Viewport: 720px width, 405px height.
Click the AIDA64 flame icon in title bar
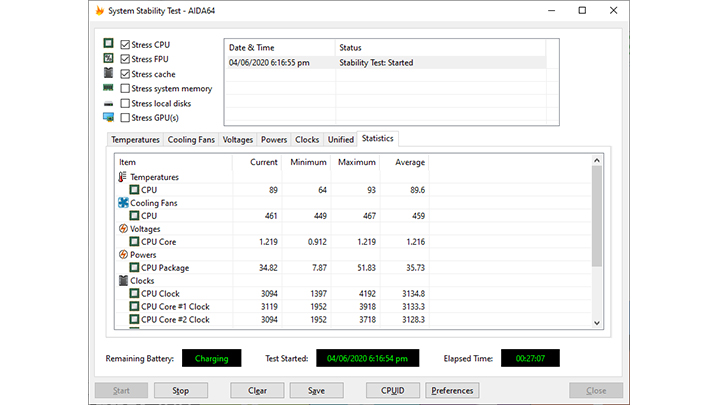[x=100, y=11]
